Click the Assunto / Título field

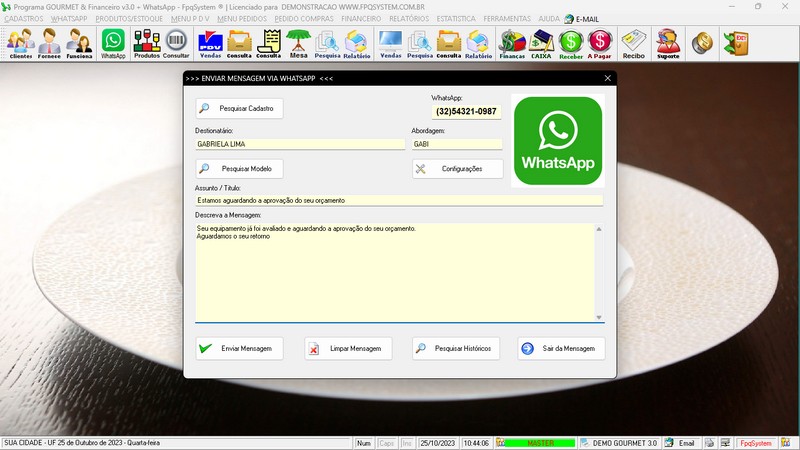coord(398,201)
